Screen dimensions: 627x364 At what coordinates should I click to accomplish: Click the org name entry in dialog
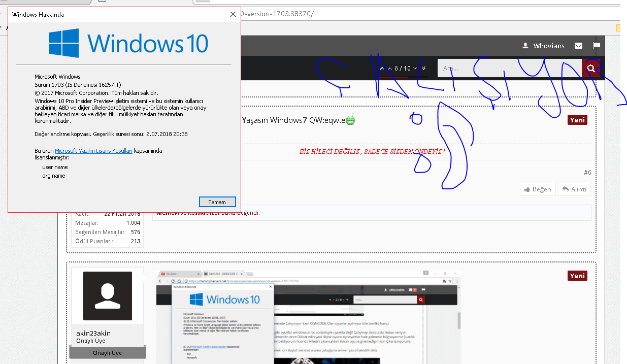54,176
